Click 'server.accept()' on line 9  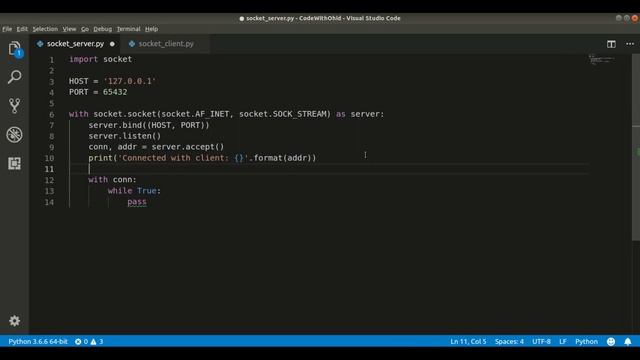click(x=188, y=147)
